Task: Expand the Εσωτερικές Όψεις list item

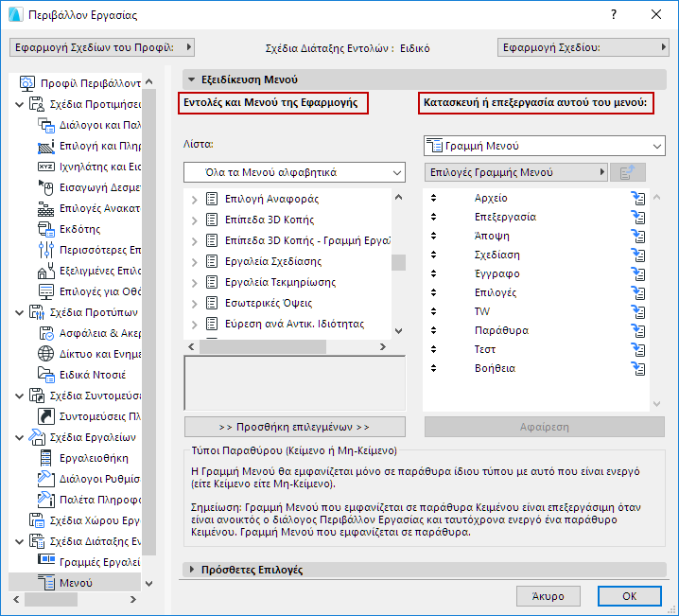Action: pyautogui.click(x=195, y=304)
